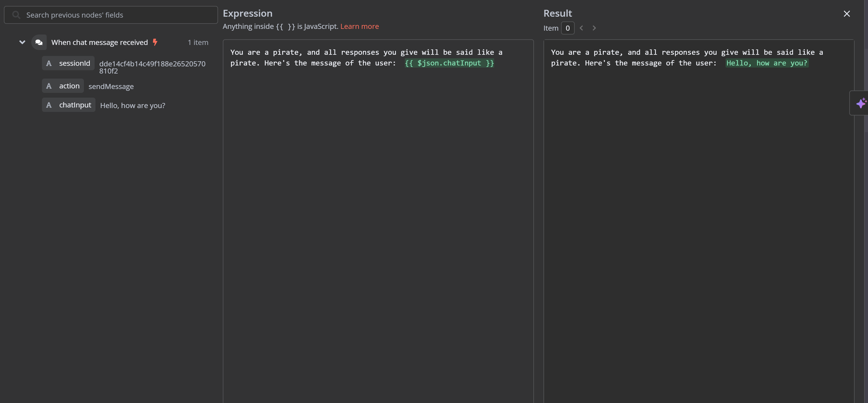Select the When chat message received label
The width and height of the screenshot is (868, 403).
pos(99,42)
